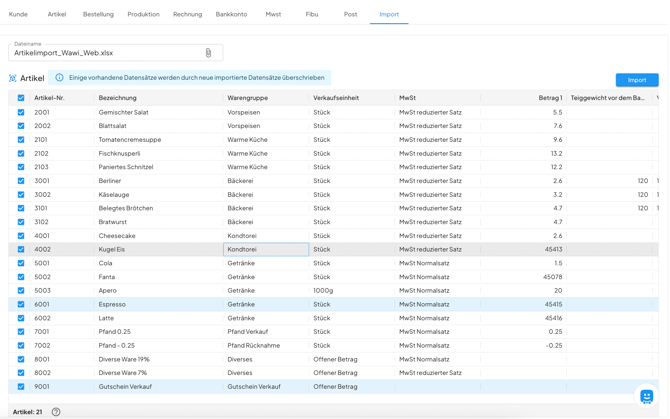Click the info icon in overwrite notice
Image resolution: width=670 pixels, height=419 pixels.
click(59, 78)
